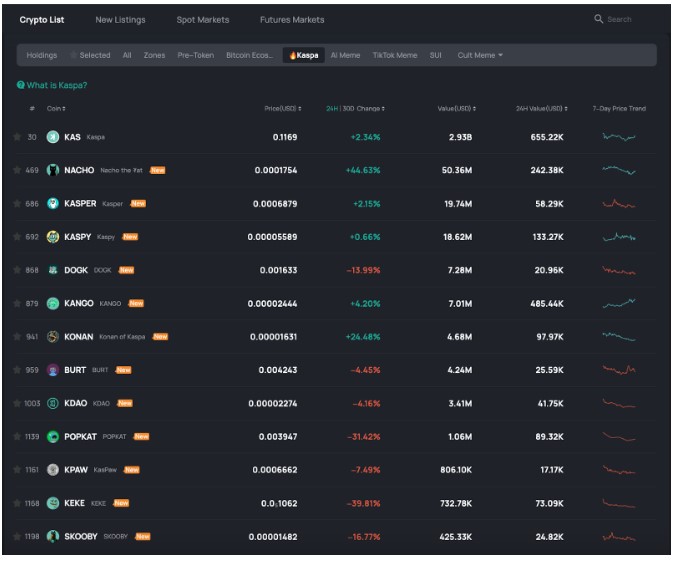The height and width of the screenshot is (561, 679).
Task: Open the What is Kaspa? link
Action: (x=57, y=85)
